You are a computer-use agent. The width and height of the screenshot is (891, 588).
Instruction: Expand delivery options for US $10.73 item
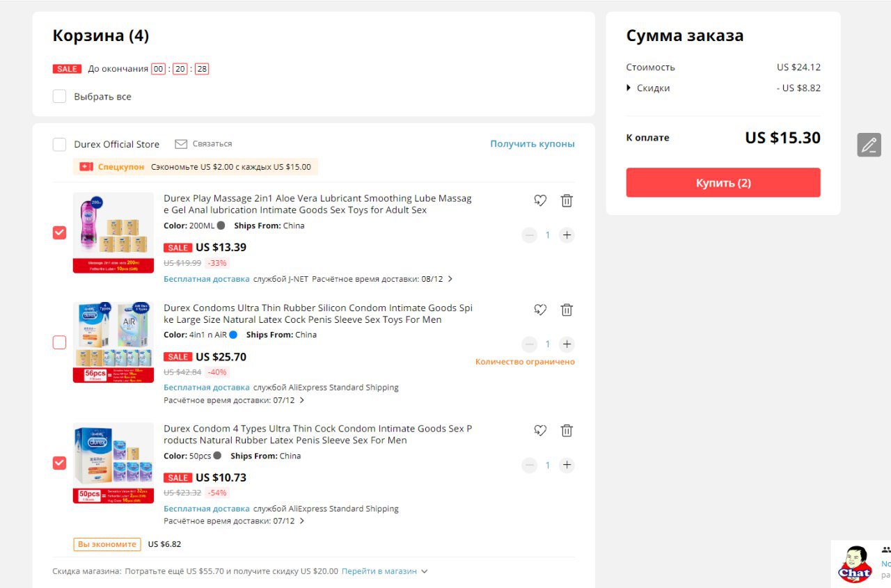point(302,521)
